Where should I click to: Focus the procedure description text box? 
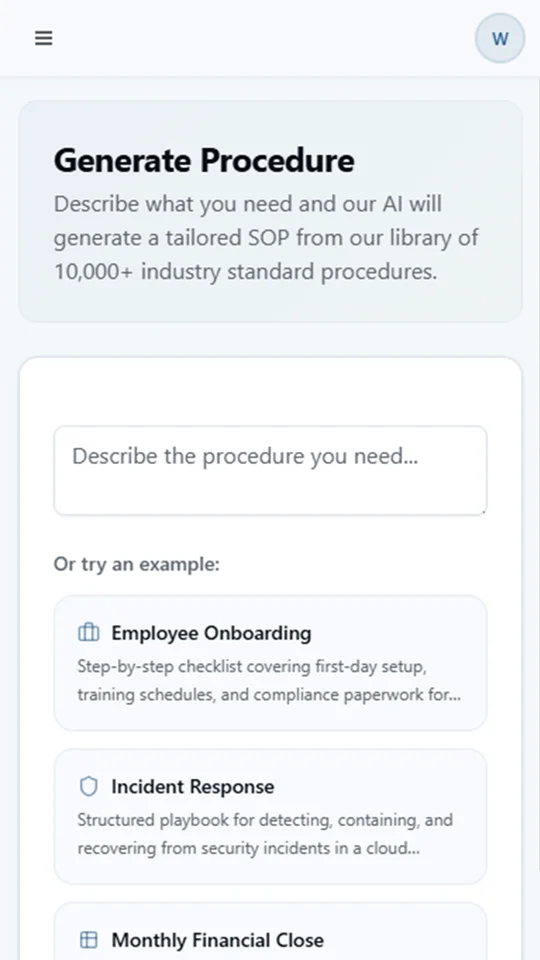270,470
